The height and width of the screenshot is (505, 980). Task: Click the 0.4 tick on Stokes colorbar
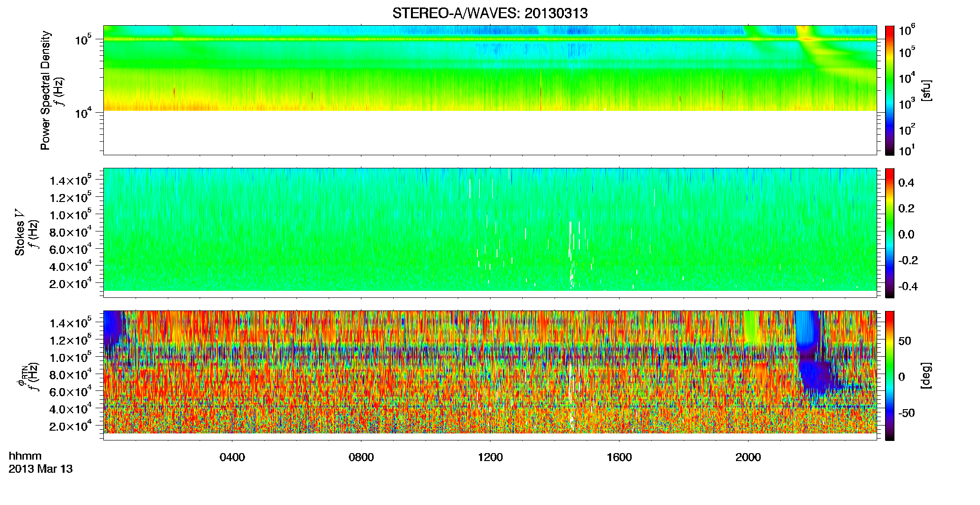(x=906, y=183)
